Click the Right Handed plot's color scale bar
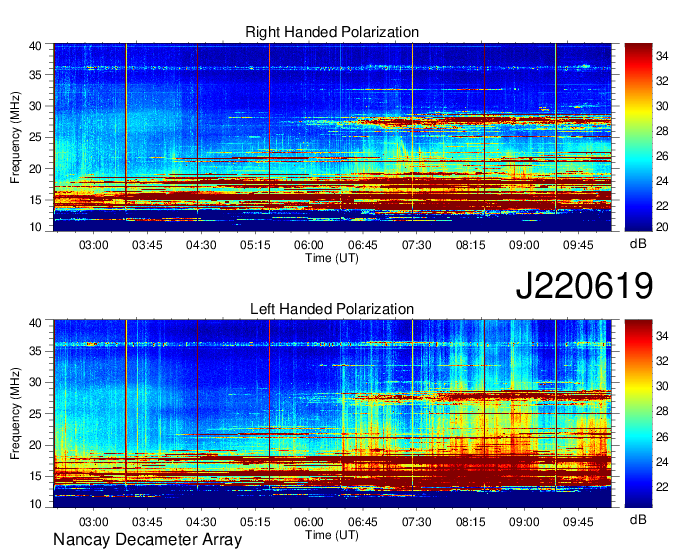The image size is (680, 552). click(x=638, y=137)
